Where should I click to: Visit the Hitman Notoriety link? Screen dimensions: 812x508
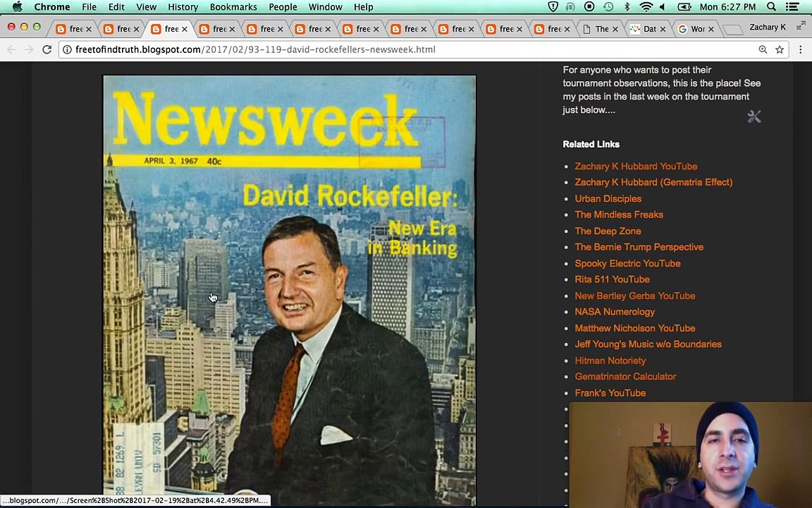(610, 361)
